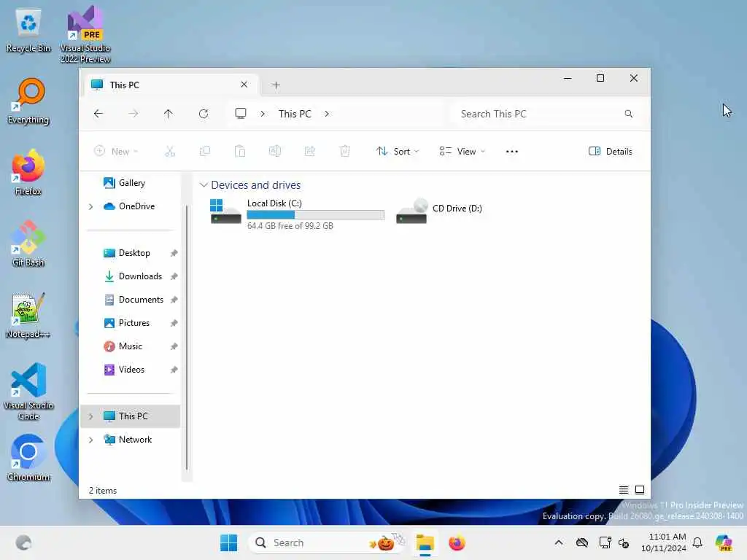Open the Windows Start menu
The width and height of the screenshot is (747, 560).
coord(228,542)
